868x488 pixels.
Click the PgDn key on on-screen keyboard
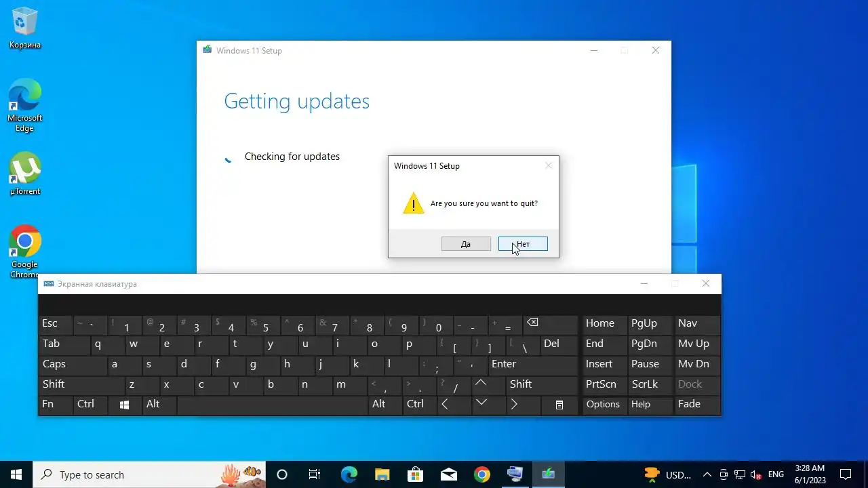[x=650, y=345]
